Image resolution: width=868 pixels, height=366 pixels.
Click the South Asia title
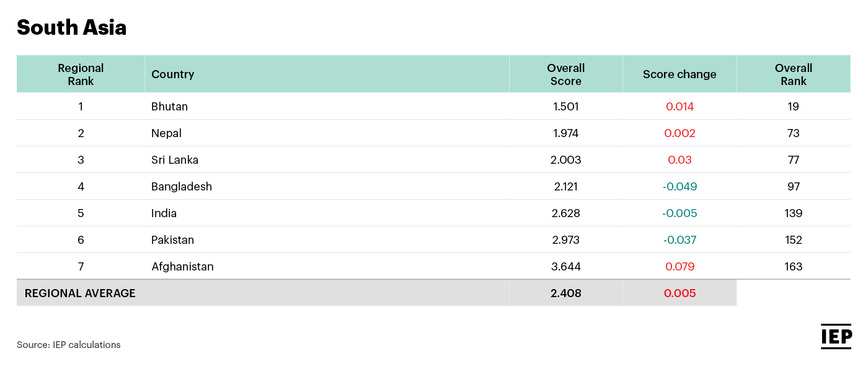point(71,27)
